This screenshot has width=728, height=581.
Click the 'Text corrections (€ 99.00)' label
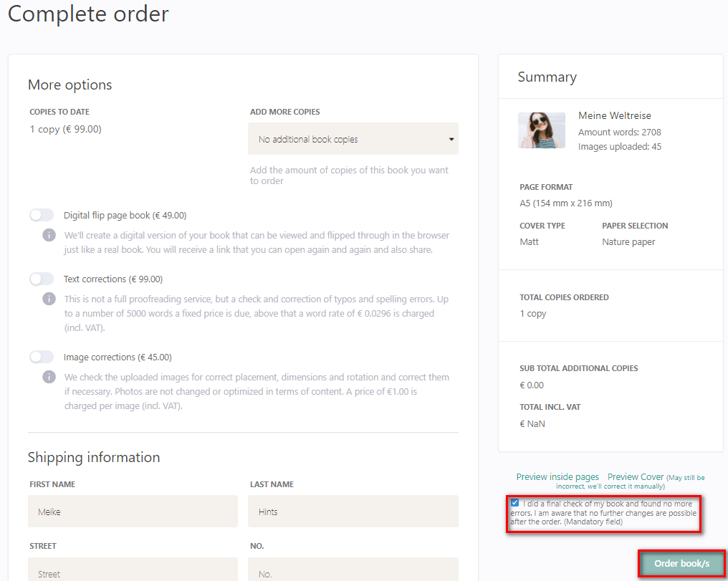(x=113, y=279)
